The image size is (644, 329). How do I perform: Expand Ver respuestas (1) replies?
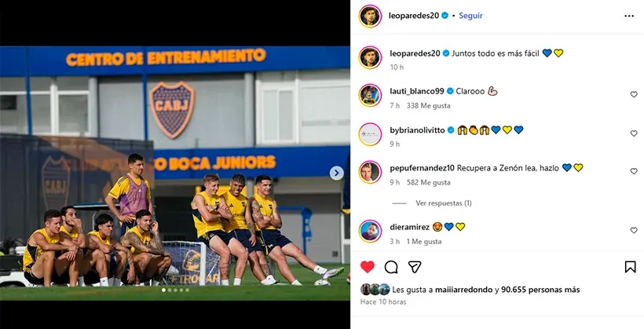(x=443, y=203)
